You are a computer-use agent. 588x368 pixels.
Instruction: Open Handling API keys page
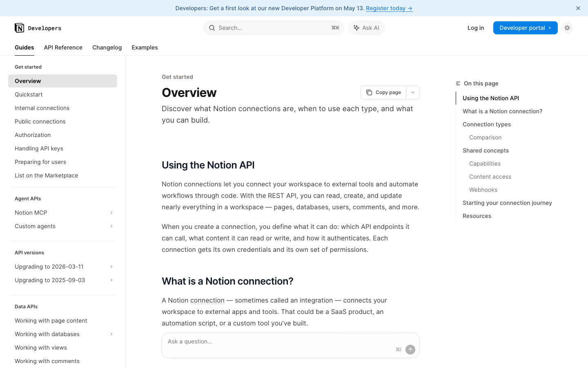click(62, 148)
